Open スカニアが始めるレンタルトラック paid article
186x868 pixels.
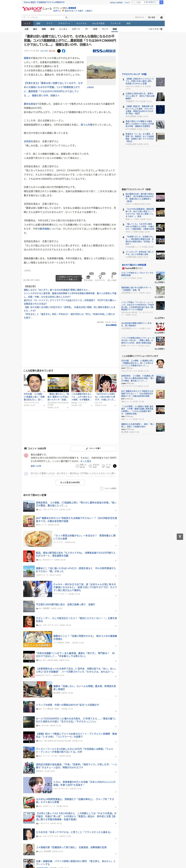[x=137, y=274]
